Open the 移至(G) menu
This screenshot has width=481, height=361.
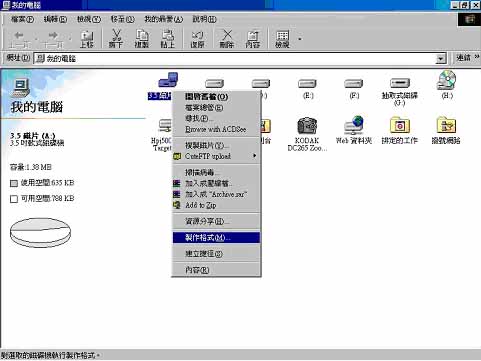point(122,19)
